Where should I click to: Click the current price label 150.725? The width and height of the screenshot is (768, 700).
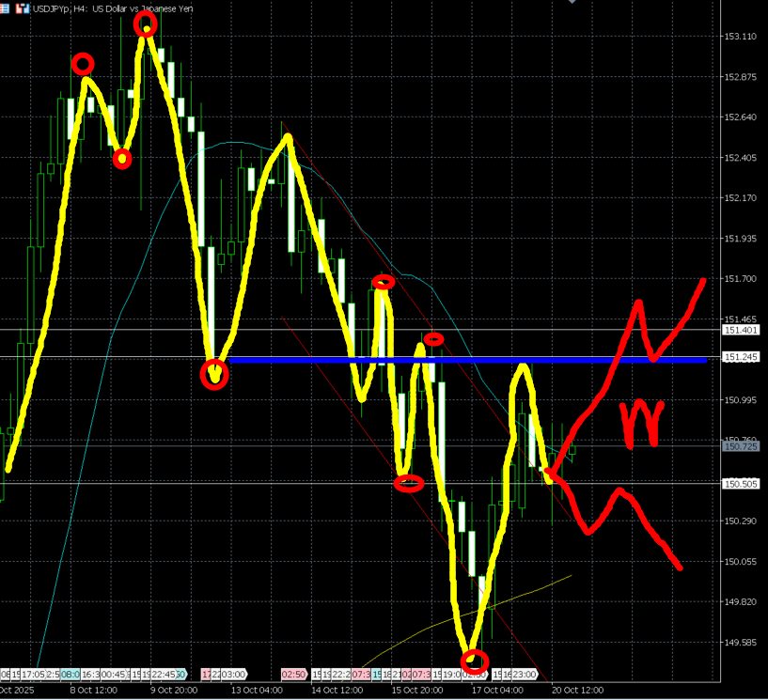pos(741,447)
